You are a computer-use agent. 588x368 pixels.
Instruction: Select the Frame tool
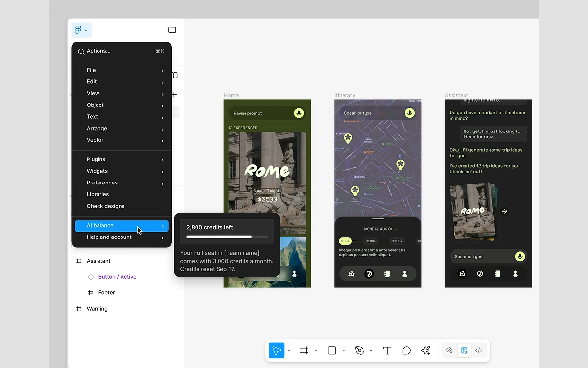click(x=304, y=350)
